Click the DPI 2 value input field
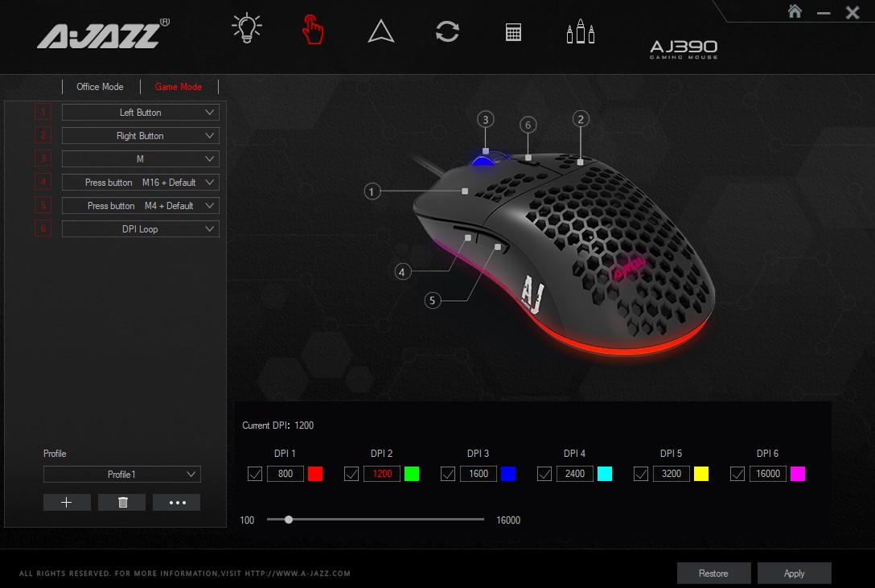875x588 pixels. pos(381,474)
